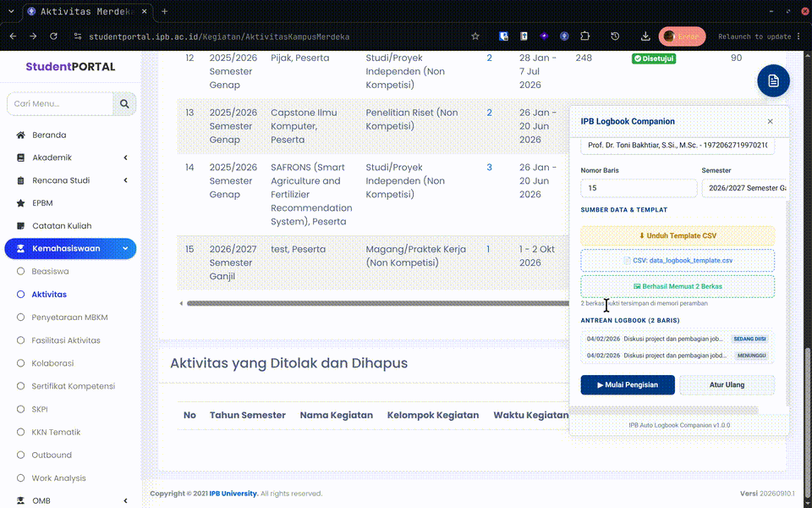Click the Rencana Studi clipboard icon
The width and height of the screenshot is (812, 508).
tap(20, 180)
